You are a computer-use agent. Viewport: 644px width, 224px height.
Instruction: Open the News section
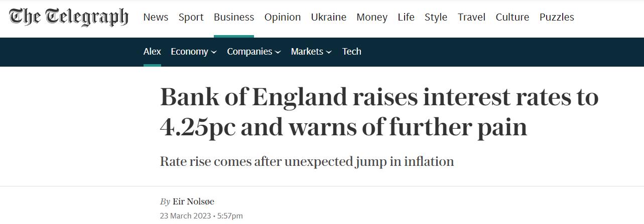coord(156,17)
